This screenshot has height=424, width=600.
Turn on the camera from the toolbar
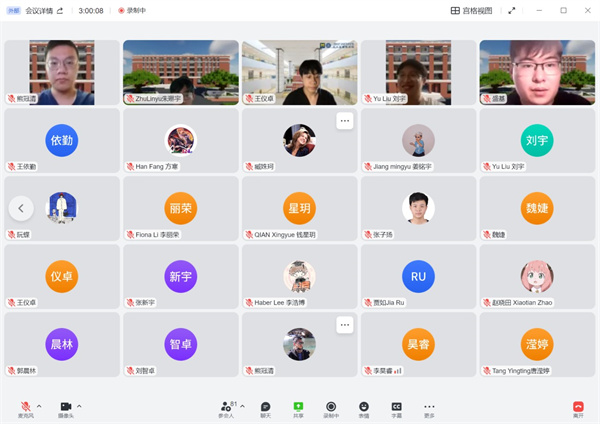[65, 406]
